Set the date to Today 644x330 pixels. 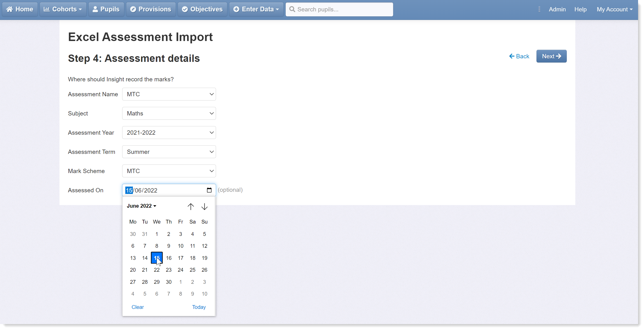tap(199, 307)
